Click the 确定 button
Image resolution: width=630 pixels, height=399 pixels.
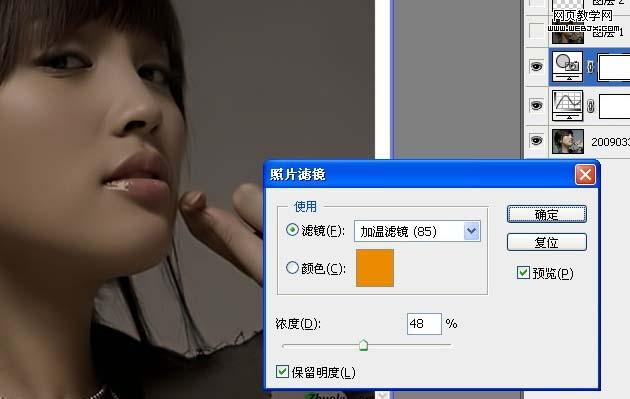click(546, 215)
